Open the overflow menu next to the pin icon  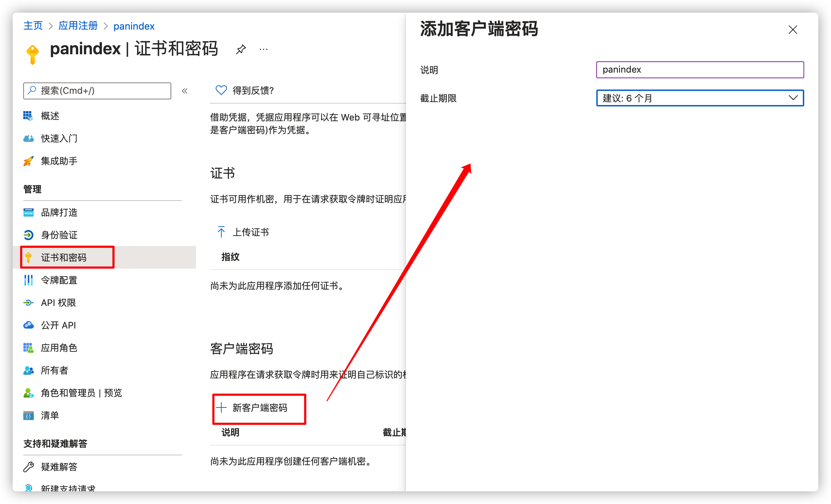[263, 49]
